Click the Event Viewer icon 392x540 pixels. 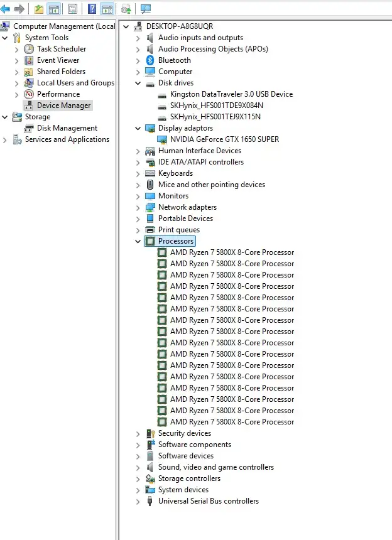point(29,60)
